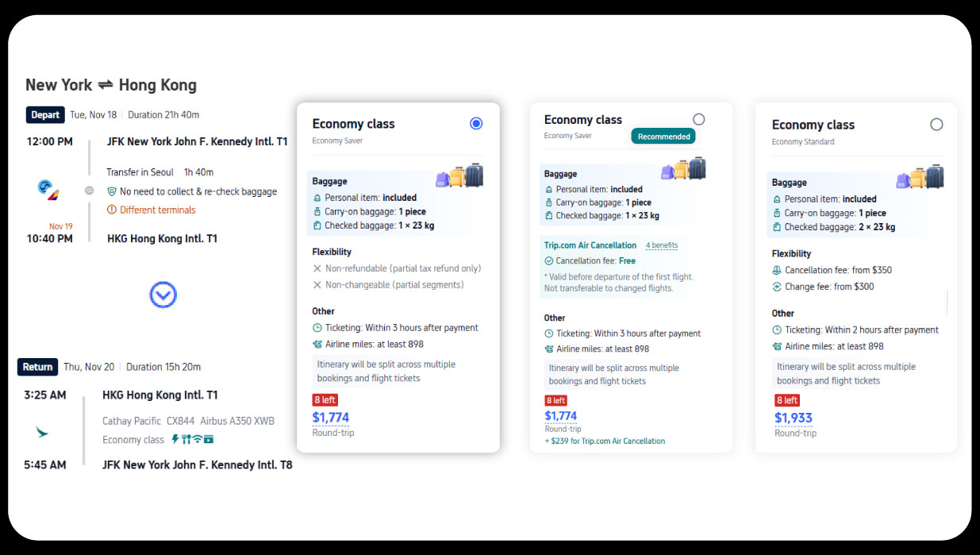Select the first Economy Saver fare option
The height and width of the screenshot is (555, 980).
[x=475, y=123]
